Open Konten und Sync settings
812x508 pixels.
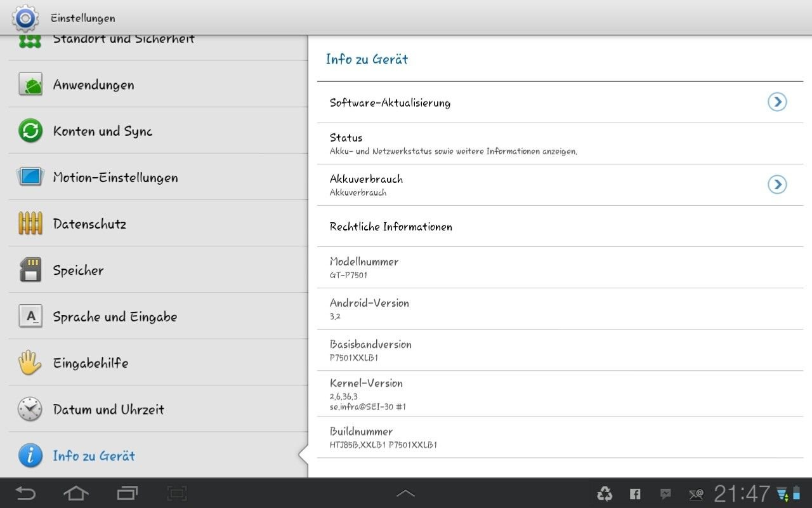point(158,131)
